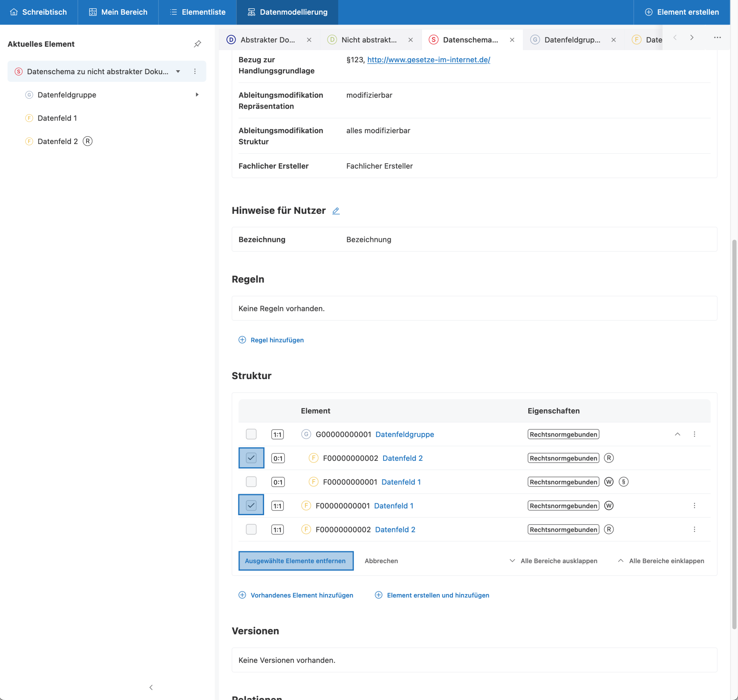Collapse the sidebar with the left chevron
Image resolution: width=738 pixels, height=700 pixels.
pyautogui.click(x=151, y=687)
